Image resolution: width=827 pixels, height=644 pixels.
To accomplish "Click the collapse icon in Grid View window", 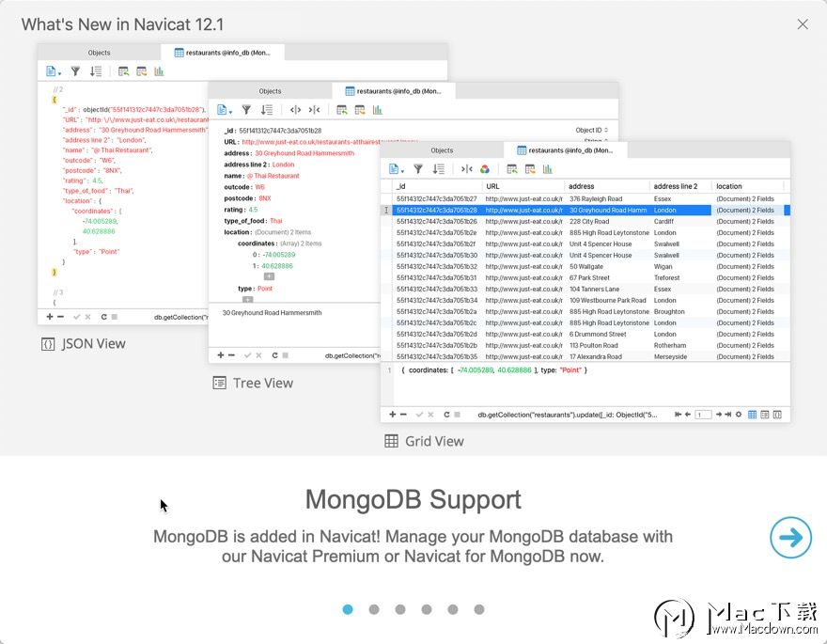I will click(467, 169).
